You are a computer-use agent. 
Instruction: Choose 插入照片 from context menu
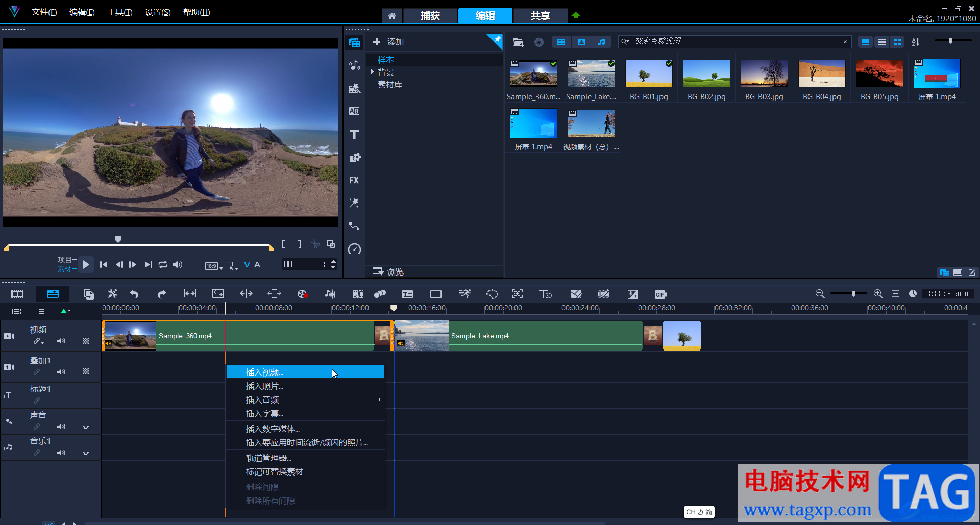click(264, 386)
